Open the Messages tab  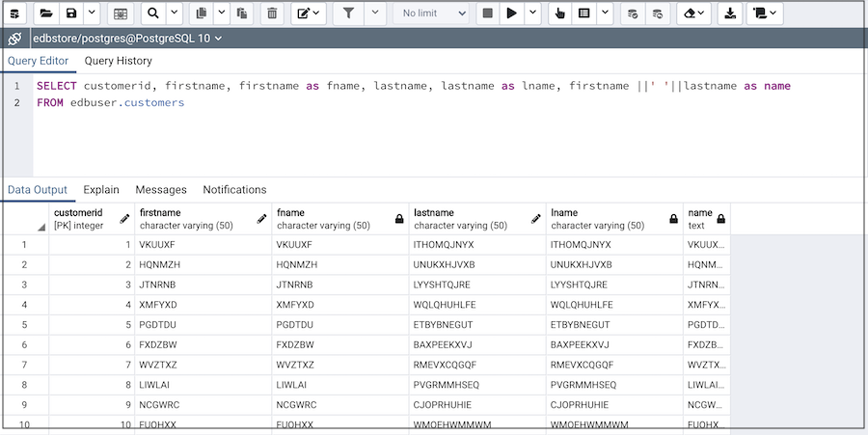(x=161, y=190)
